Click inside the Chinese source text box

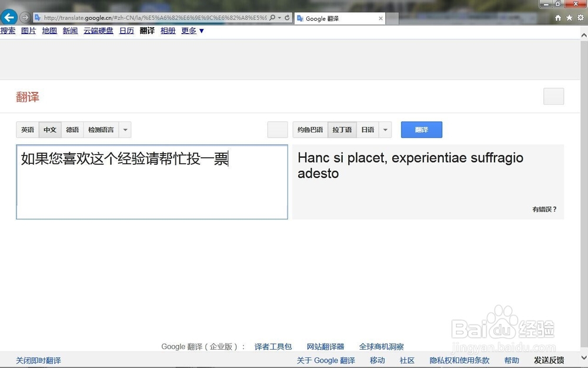152,182
